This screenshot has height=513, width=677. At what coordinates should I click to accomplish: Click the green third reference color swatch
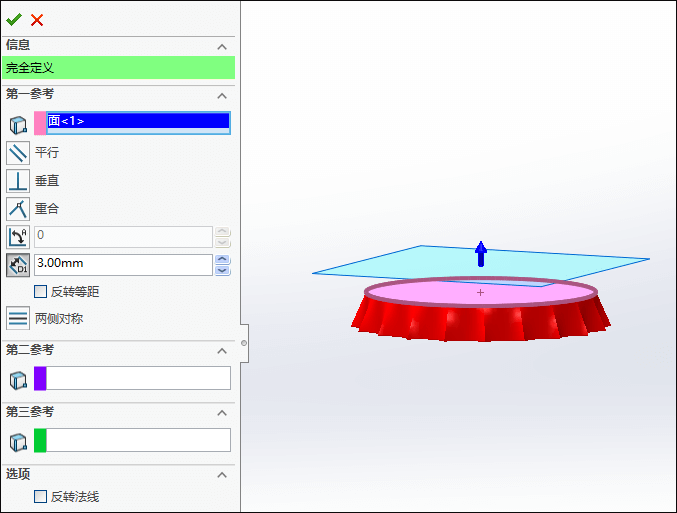(40, 440)
